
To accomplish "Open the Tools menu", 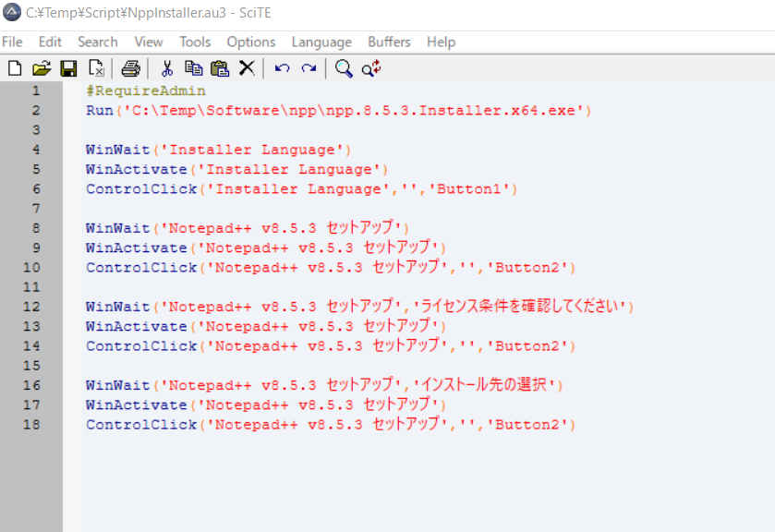I will click(x=195, y=42).
